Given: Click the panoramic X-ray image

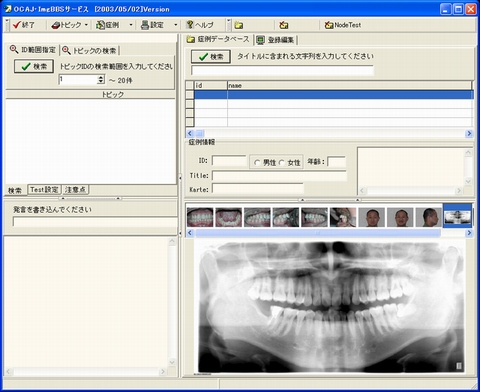Looking at the screenshot, I should [x=330, y=307].
